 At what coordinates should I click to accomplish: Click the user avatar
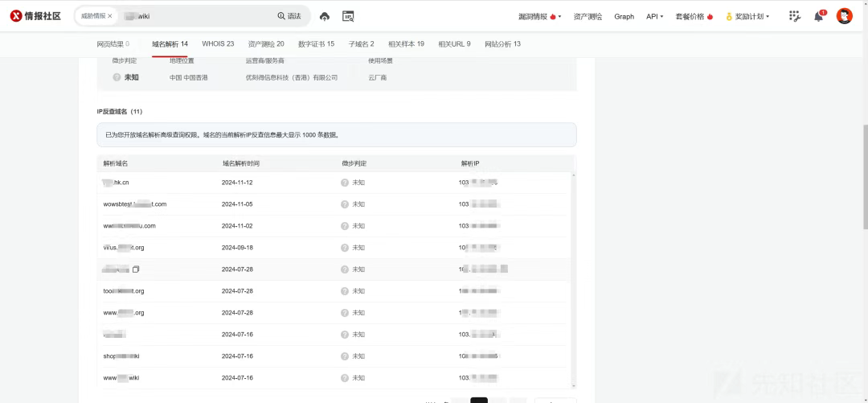(844, 16)
